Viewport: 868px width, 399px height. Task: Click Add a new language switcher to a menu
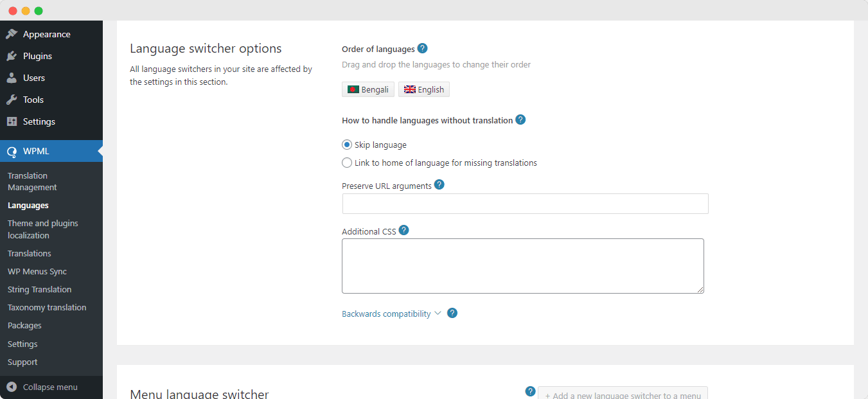(x=623, y=393)
